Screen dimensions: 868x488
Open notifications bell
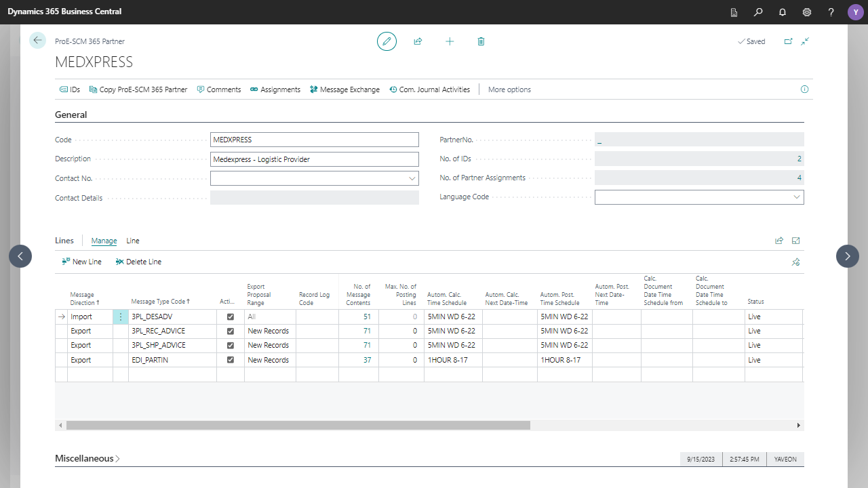[783, 12]
